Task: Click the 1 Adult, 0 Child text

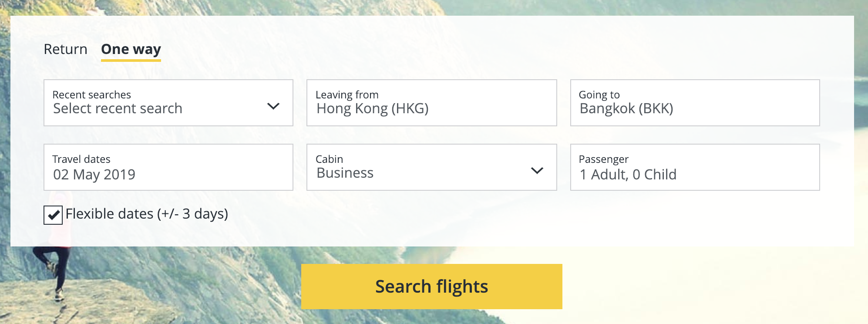Action: click(628, 175)
